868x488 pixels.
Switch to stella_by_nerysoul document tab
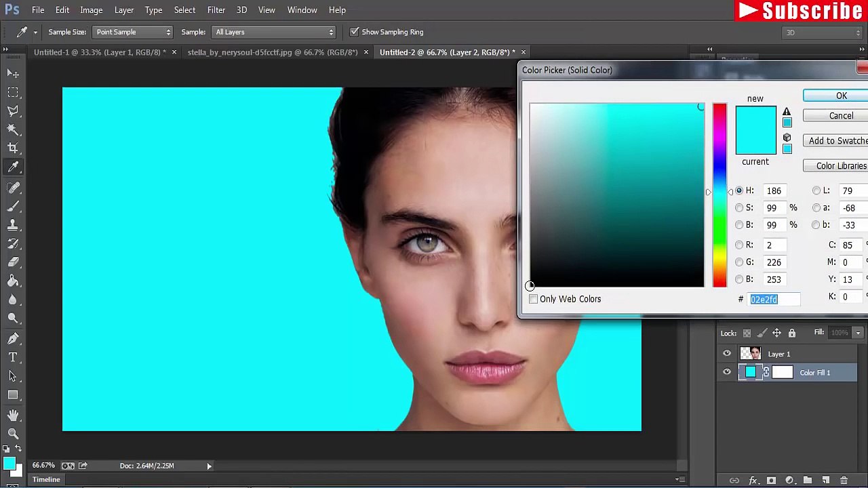(x=272, y=52)
